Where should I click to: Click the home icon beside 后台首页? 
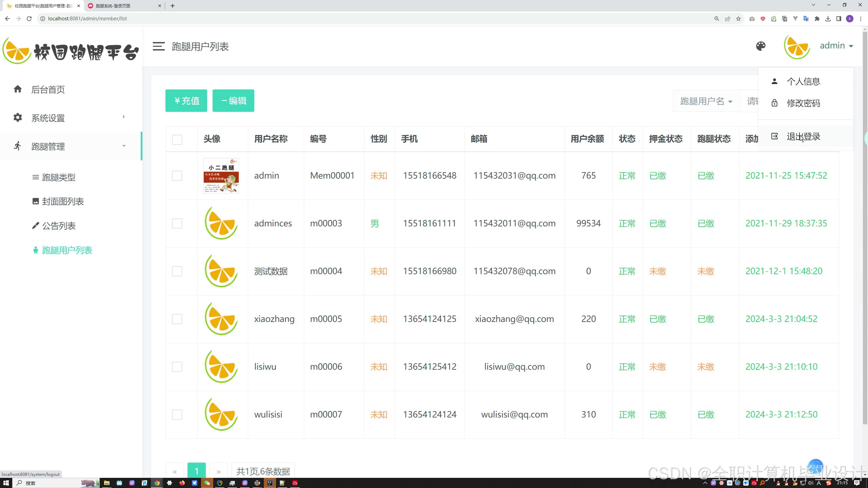coord(18,89)
